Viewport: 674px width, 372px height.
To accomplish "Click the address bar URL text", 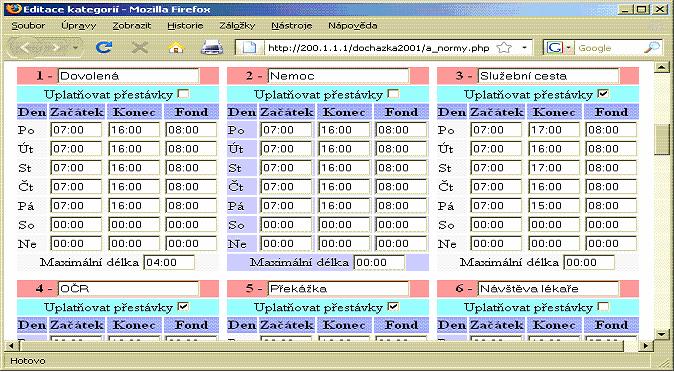I will tap(379, 48).
